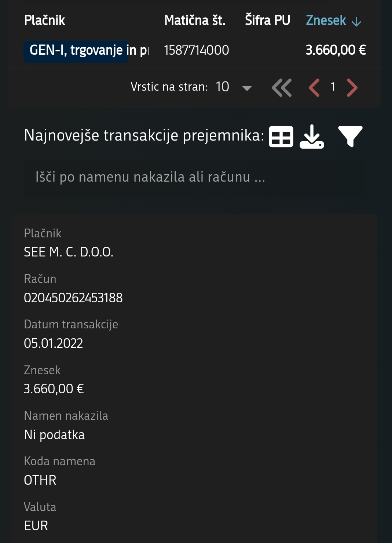Click registration number 1587714000

pyautogui.click(x=197, y=50)
